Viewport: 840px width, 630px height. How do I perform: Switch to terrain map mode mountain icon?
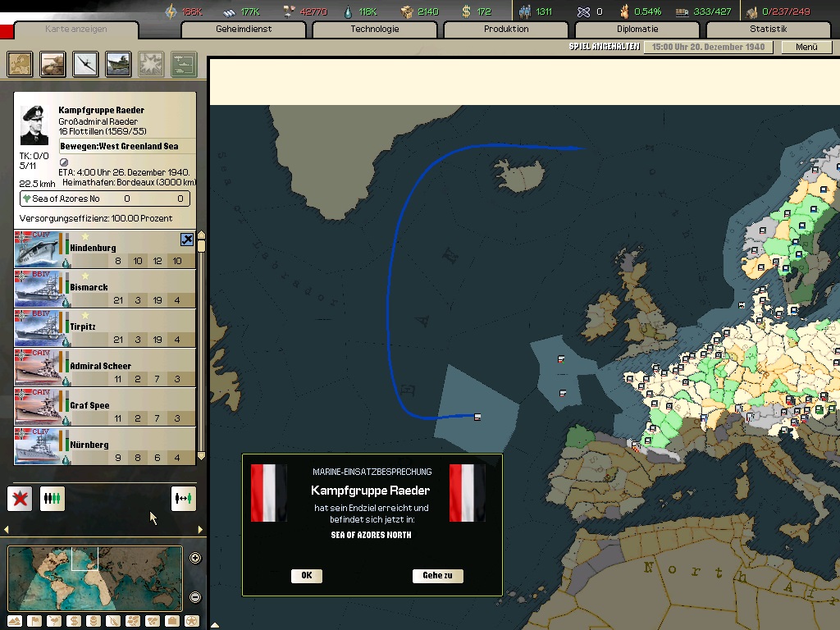click(x=15, y=621)
